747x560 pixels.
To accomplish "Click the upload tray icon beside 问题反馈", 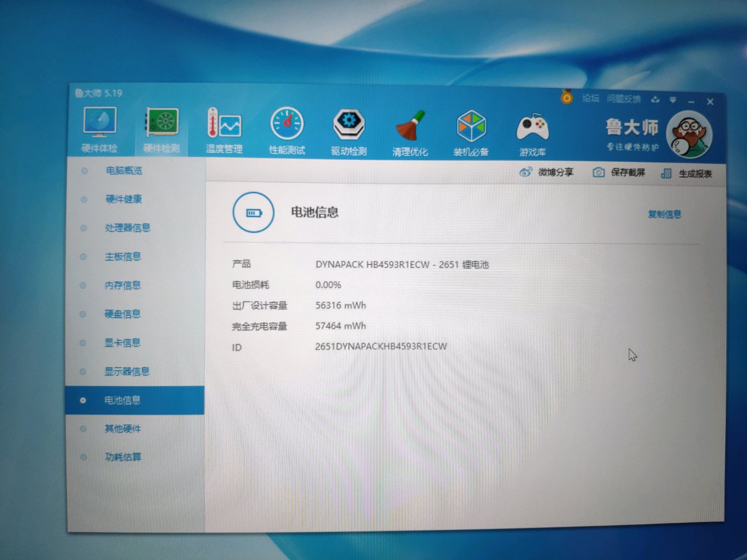I will point(655,100).
